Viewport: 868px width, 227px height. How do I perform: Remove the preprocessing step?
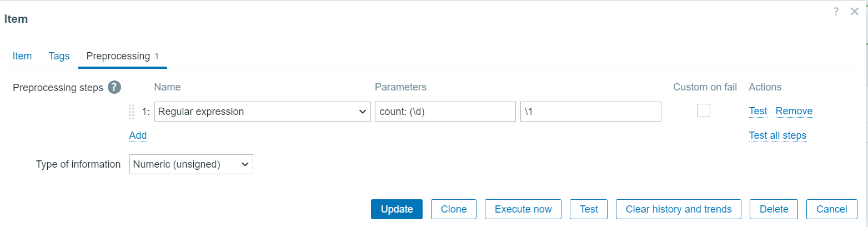tap(794, 111)
